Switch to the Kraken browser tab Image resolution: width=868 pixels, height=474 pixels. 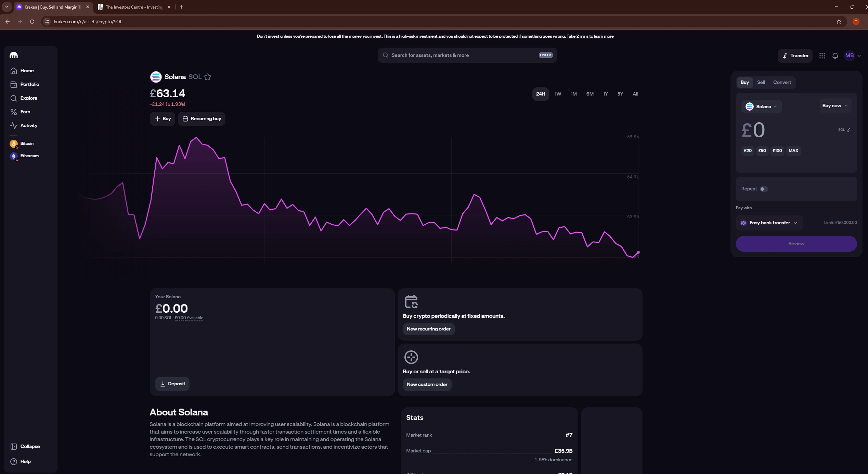[53, 7]
